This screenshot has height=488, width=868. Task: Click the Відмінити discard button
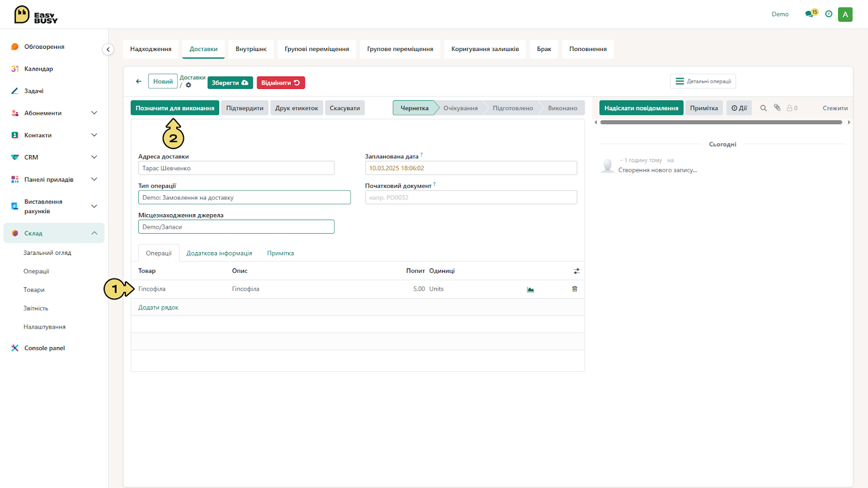click(280, 83)
